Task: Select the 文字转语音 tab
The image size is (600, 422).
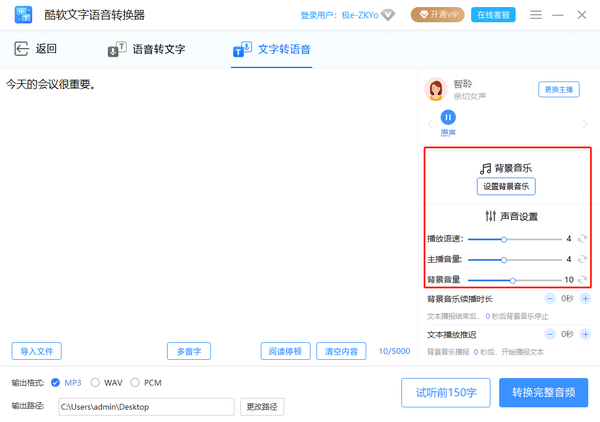Action: pos(272,49)
